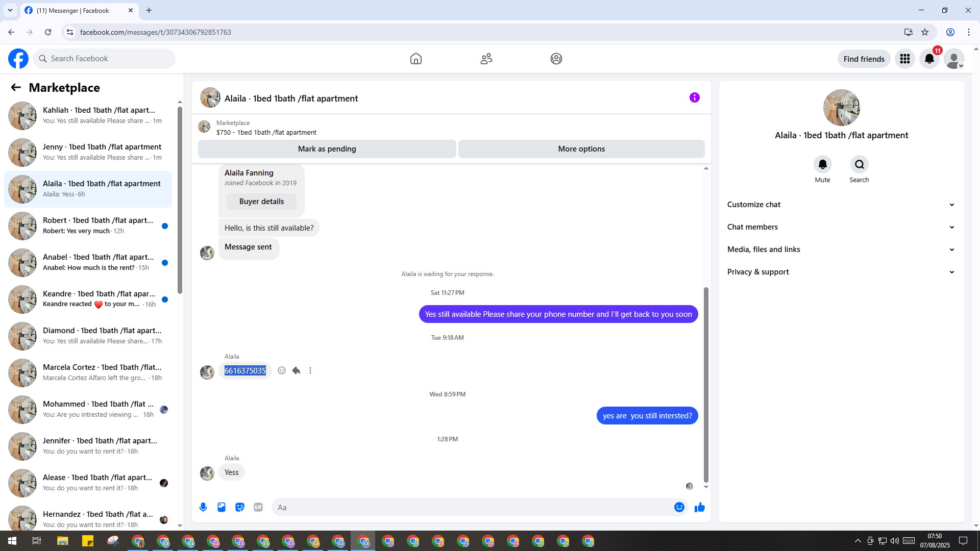This screenshot has width=980, height=551.
Task: Open Mohammed's apartment conversation
Action: click(x=88, y=410)
